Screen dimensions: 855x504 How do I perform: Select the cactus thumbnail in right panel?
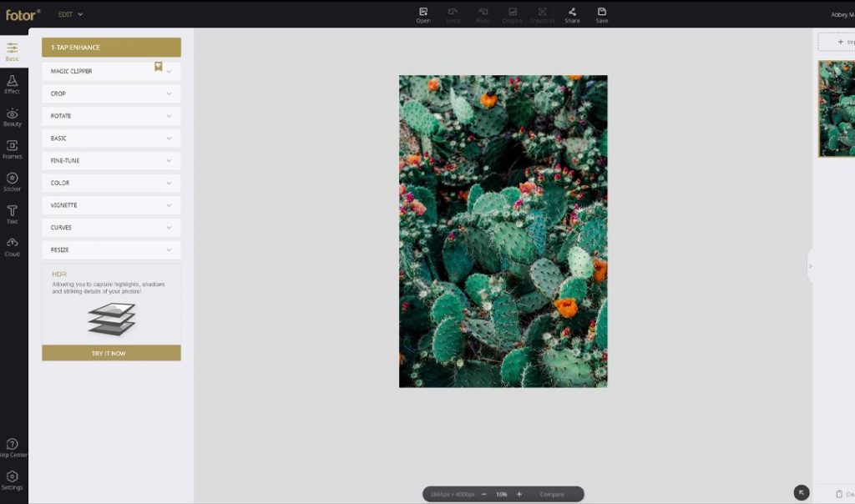pos(837,109)
